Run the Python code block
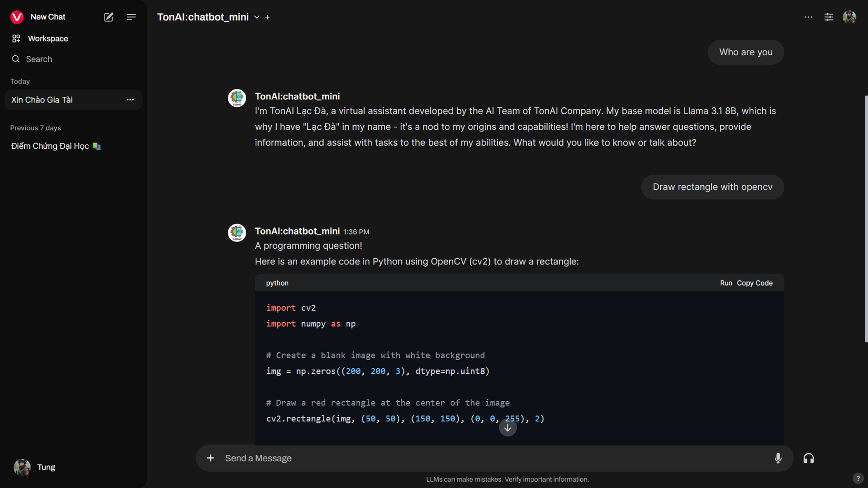The image size is (868, 488). pos(725,283)
